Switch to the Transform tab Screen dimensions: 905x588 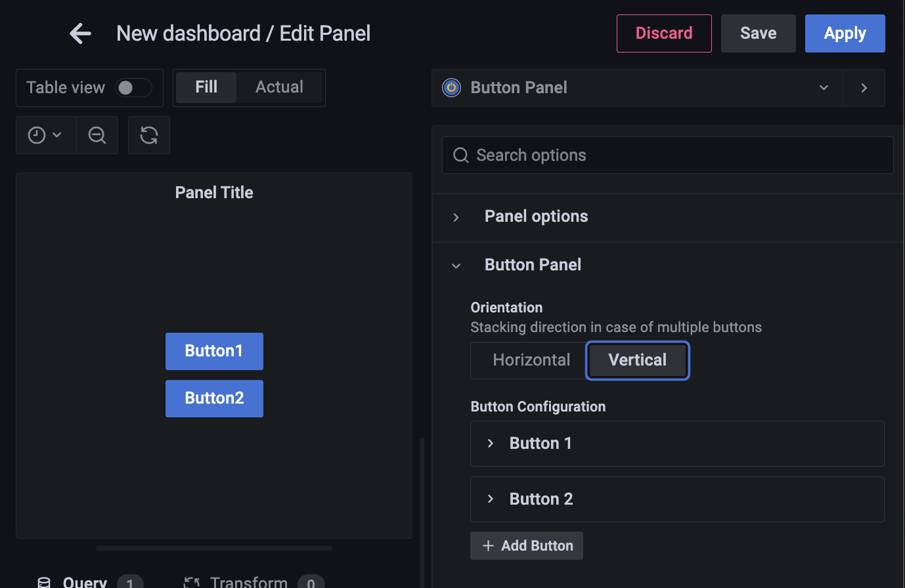[x=248, y=581]
